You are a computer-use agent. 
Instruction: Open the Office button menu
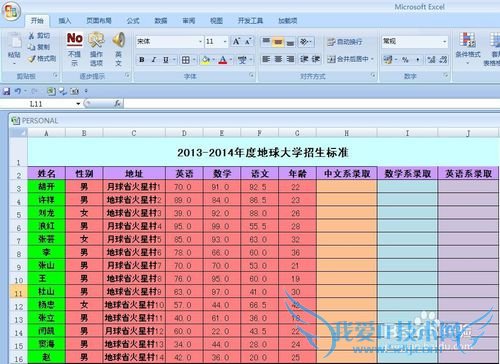[x=11, y=12]
